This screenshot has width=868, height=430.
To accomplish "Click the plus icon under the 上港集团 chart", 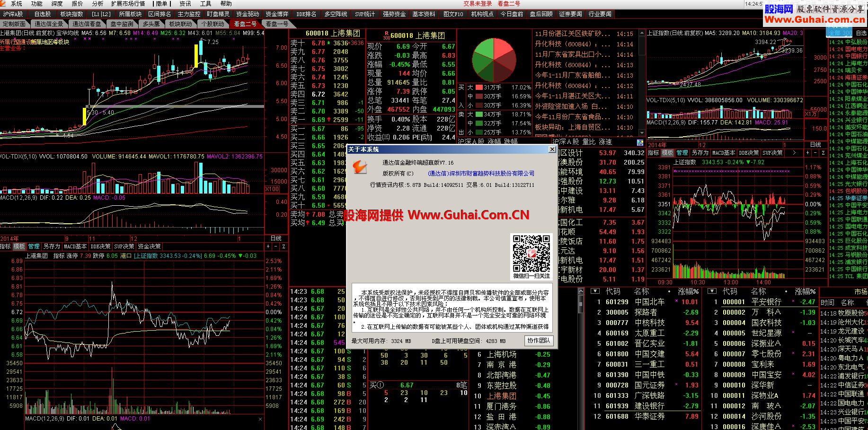I will (x=268, y=246).
